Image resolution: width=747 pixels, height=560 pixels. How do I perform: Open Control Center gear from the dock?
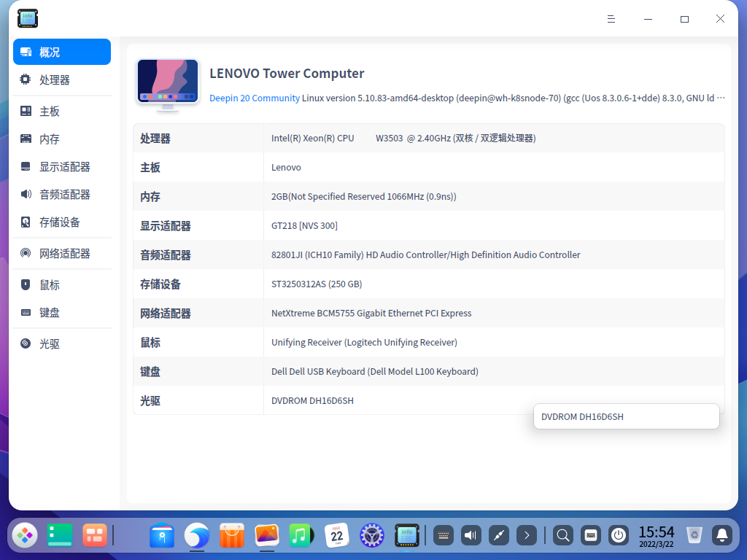(x=371, y=535)
